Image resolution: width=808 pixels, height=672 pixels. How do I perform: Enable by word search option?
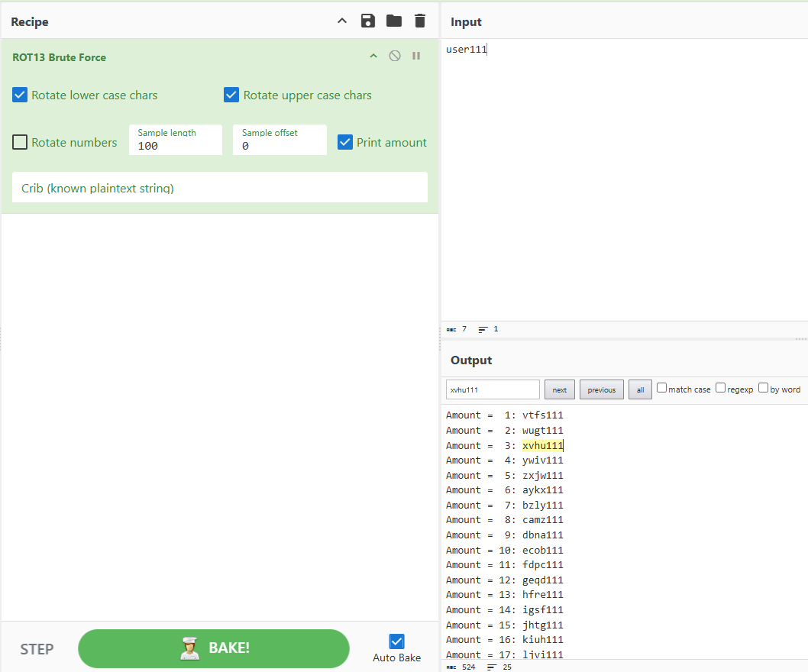[763, 388]
